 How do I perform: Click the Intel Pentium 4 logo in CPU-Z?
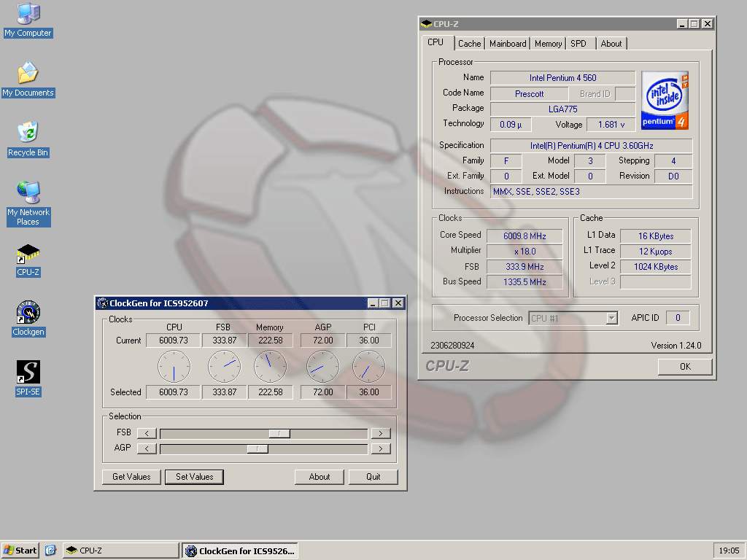[665, 101]
